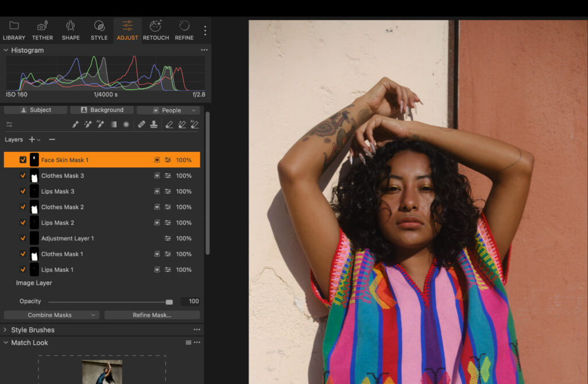Uncheck the Clothes Mask 3 layer
Image resolution: width=588 pixels, height=384 pixels.
(23, 175)
